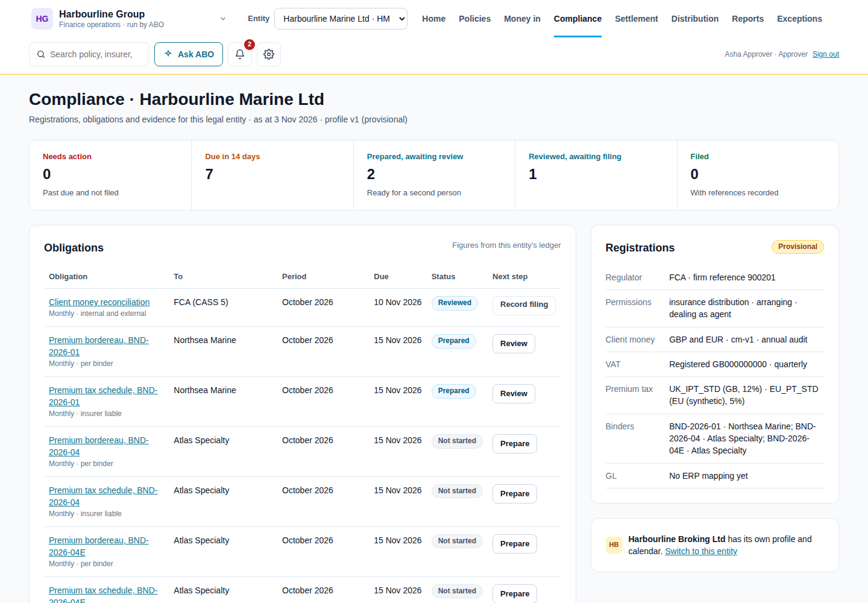Open the Exceptions tab
This screenshot has height=603, width=868.
pos(799,19)
